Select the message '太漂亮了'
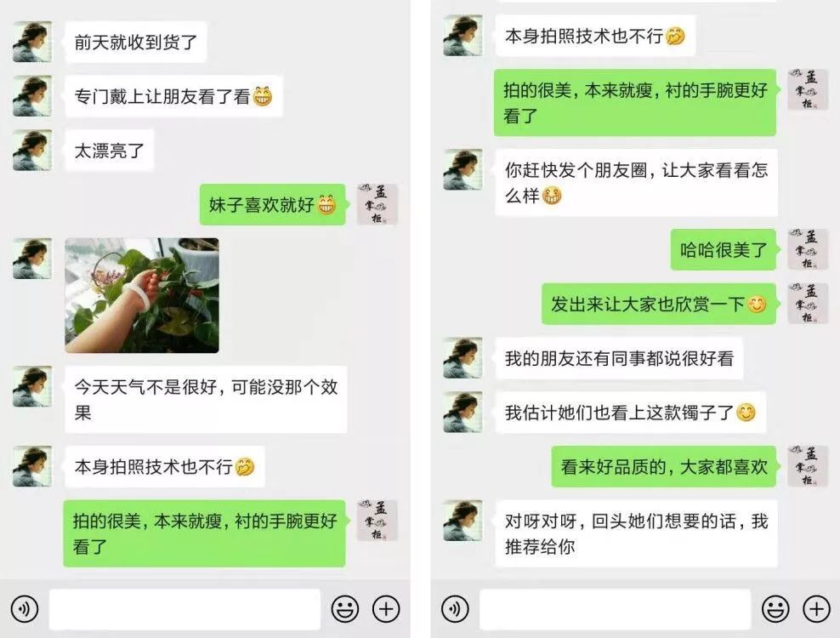 110,150
